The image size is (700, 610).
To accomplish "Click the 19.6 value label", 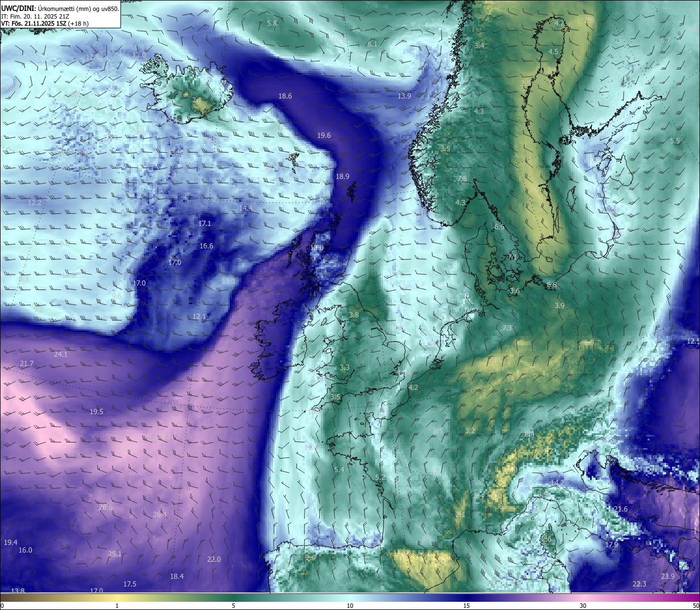I will tap(324, 135).
